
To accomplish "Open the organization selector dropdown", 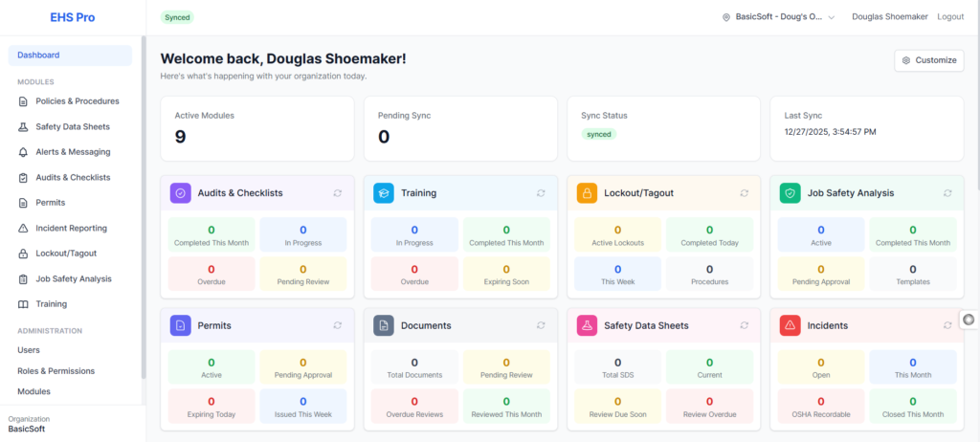I will pyautogui.click(x=779, y=17).
